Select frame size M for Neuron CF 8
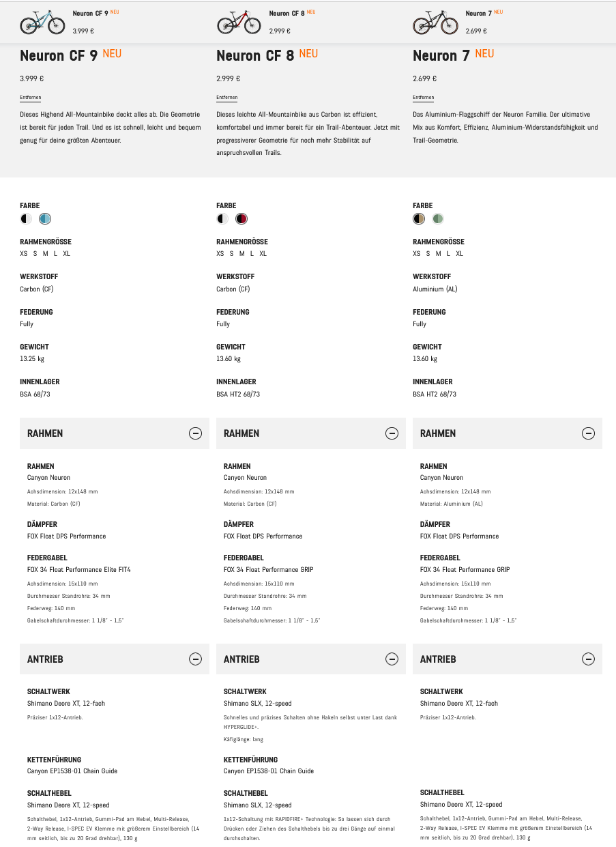 click(x=241, y=254)
